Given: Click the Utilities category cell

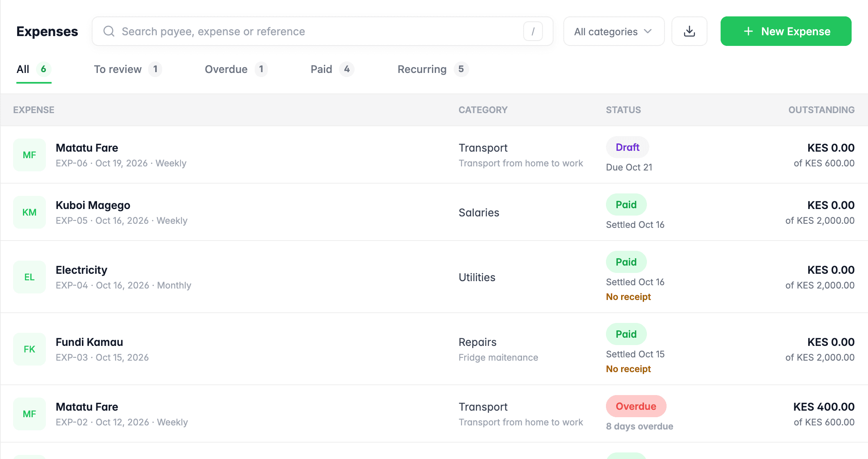Looking at the screenshot, I should coord(477,277).
